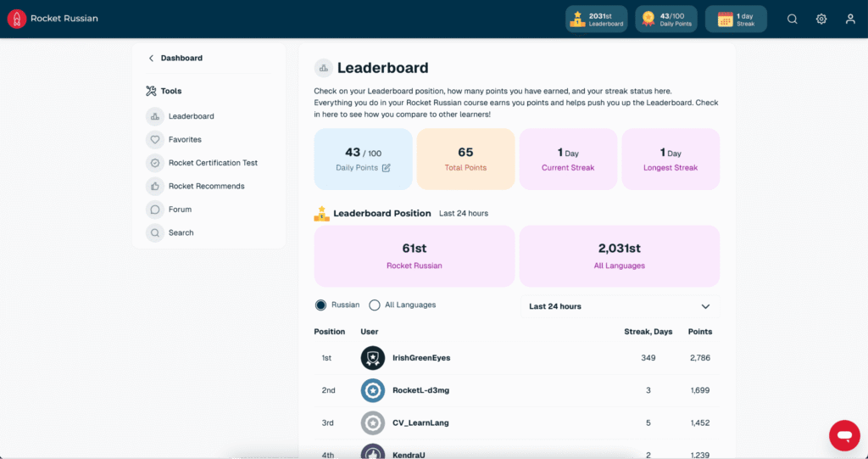Click the Rocket Recommends thumbs-up icon
The height and width of the screenshot is (459, 868).
155,187
